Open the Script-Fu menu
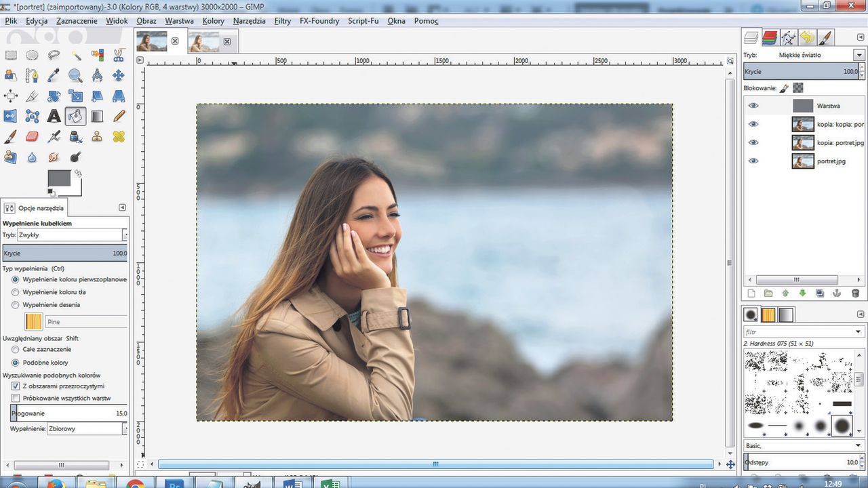Image resolution: width=868 pixels, height=488 pixels. (363, 21)
